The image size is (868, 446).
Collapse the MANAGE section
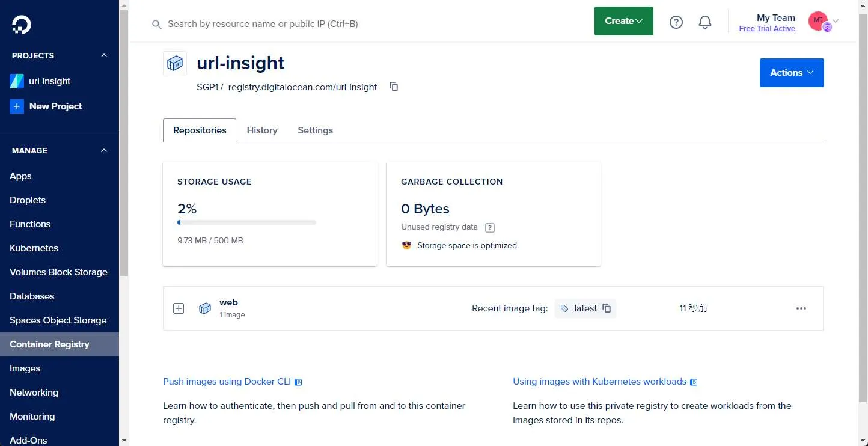click(x=103, y=150)
